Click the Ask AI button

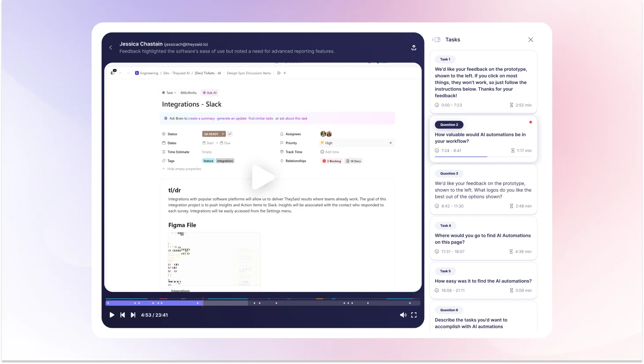tap(210, 93)
